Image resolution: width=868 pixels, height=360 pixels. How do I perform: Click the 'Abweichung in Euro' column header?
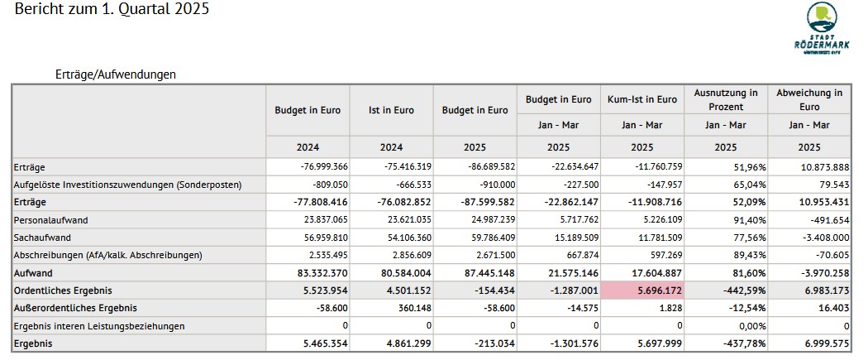[809, 99]
